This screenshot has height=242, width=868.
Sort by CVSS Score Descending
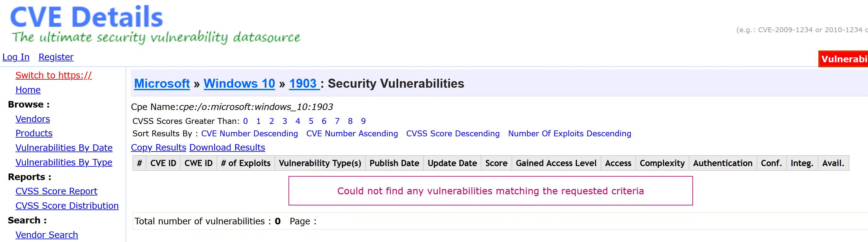coord(453,134)
